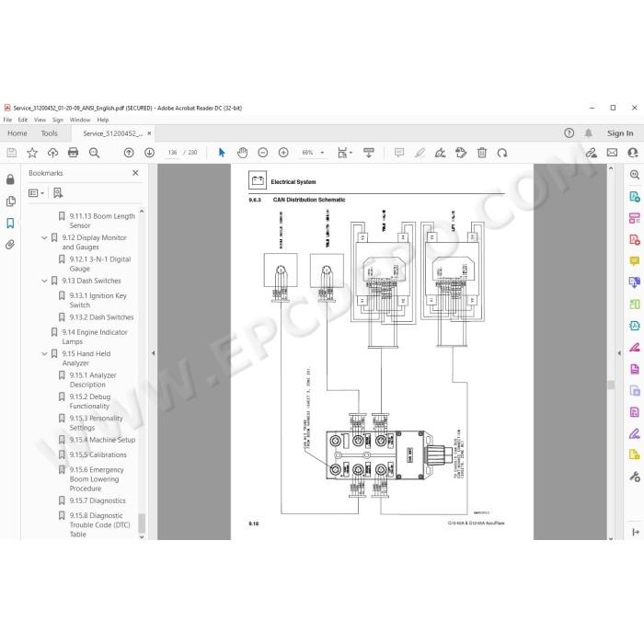This screenshot has height=644, width=644.
Task: Open the Sign/draw pen tool
Action: pyautogui.click(x=441, y=153)
